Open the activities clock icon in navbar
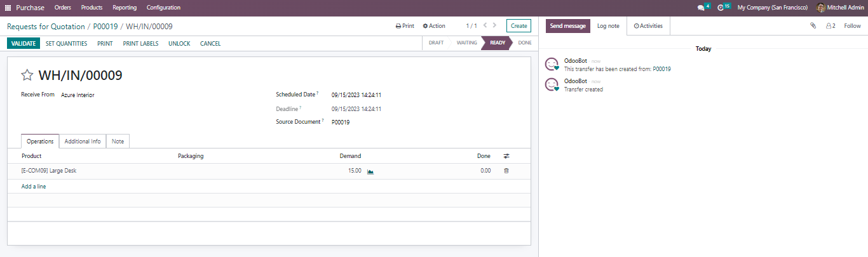 pos(721,8)
